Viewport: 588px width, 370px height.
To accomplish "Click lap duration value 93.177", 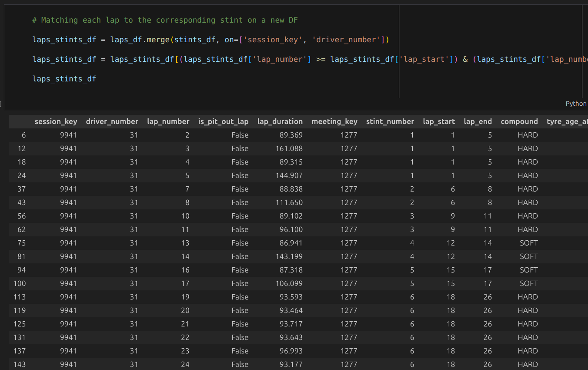I will coord(291,364).
